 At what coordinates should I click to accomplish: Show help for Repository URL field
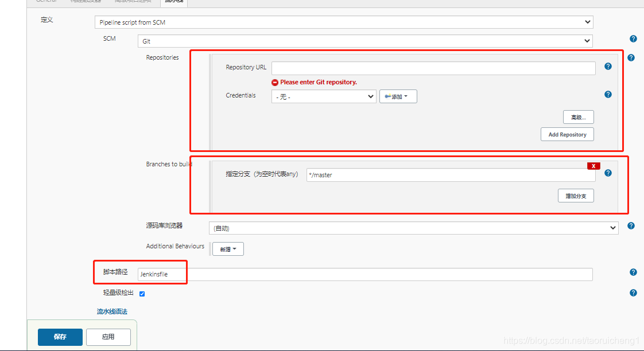click(608, 67)
